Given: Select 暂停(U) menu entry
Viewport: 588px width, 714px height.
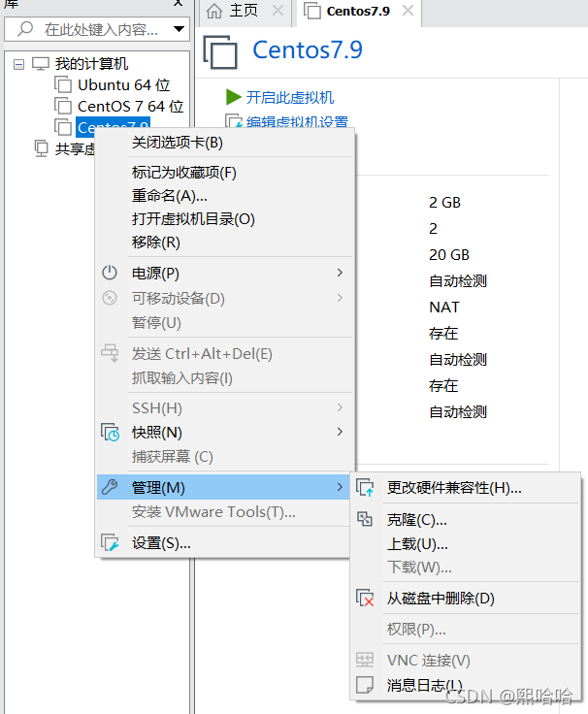Looking at the screenshot, I should [x=156, y=323].
